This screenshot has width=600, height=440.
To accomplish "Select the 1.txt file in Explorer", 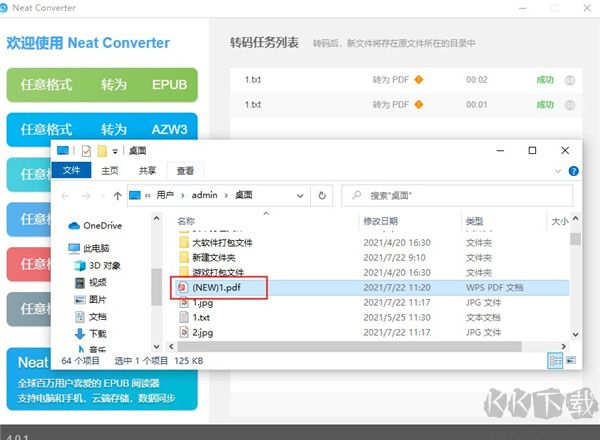I will [201, 318].
